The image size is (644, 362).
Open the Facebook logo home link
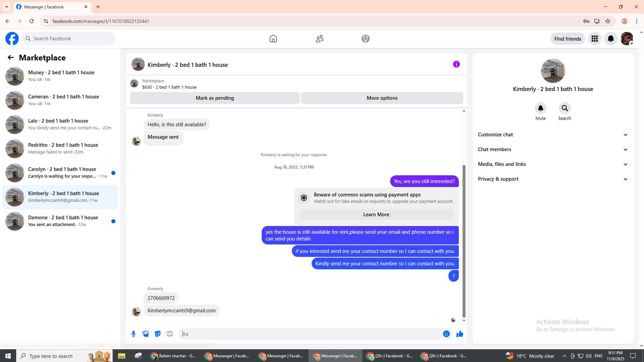(12, 39)
